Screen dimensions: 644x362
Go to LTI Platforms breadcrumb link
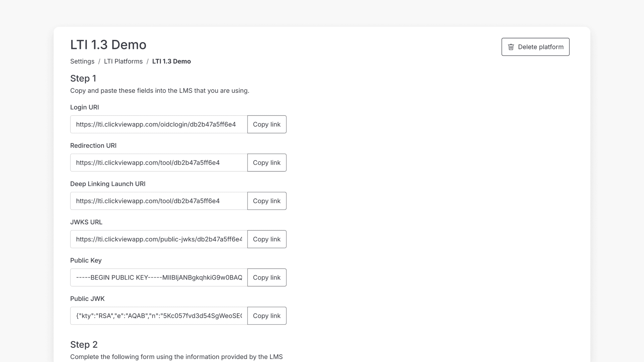[x=123, y=61]
